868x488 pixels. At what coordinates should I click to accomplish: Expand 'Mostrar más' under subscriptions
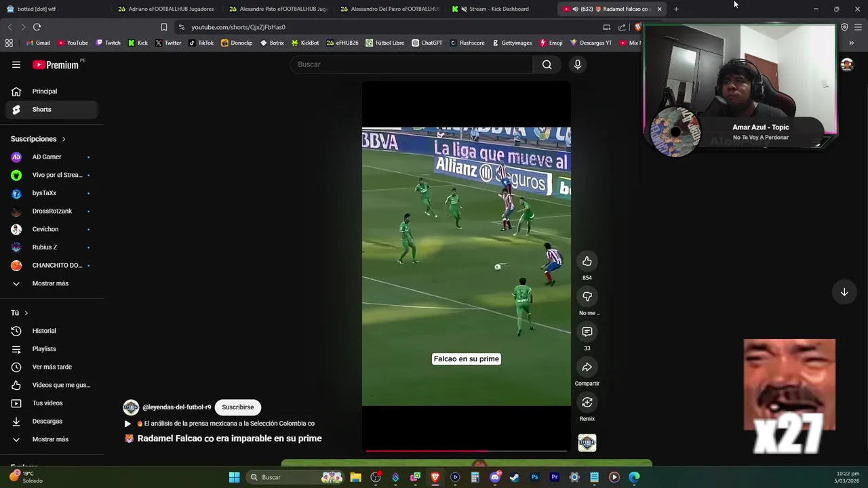49,283
